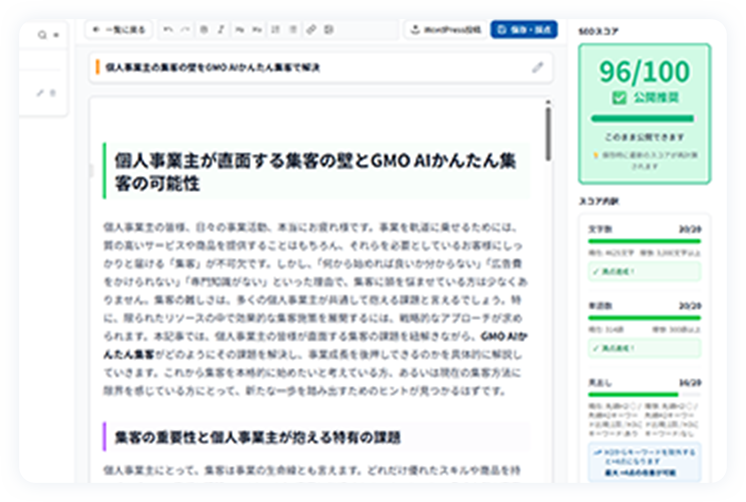Click the overall score progress bar under 公開推奨
This screenshot has height=502, width=746.
tap(642, 118)
